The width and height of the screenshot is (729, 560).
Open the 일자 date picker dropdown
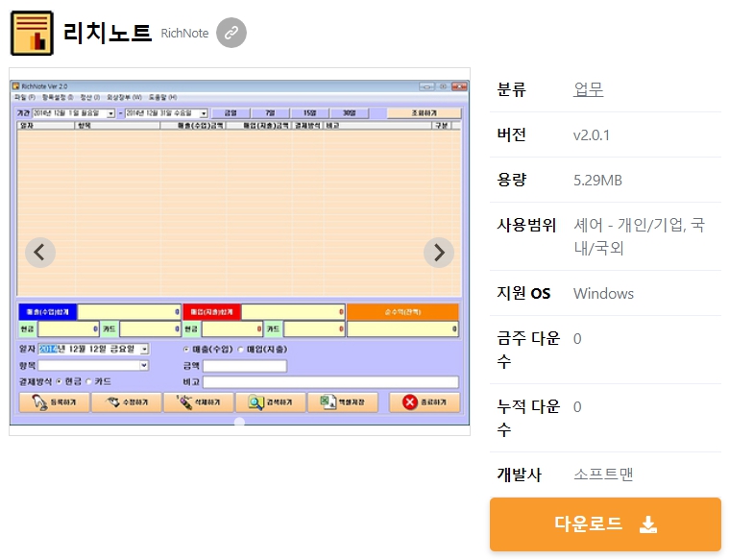(x=145, y=349)
